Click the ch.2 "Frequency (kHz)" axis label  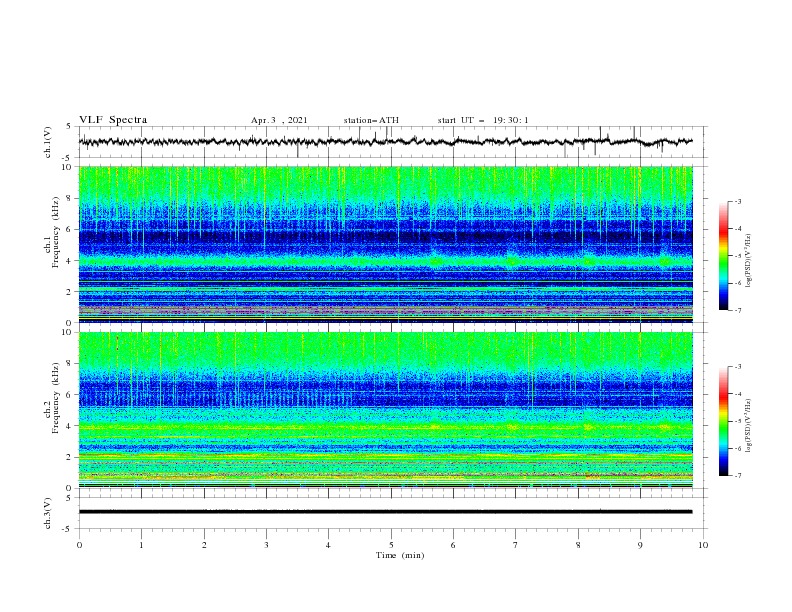click(56, 398)
